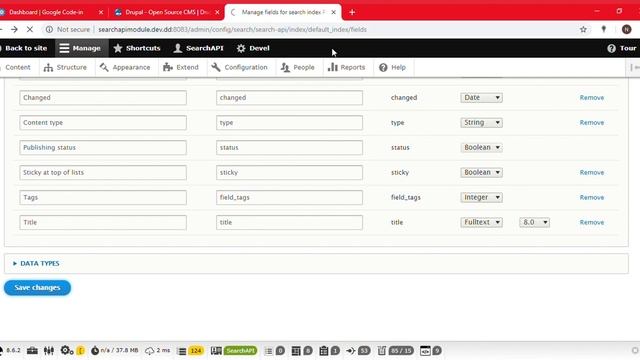Open the webprofiler sliders panel icon
Image resolution: width=640 pixels, height=360 pixels.
49,350
